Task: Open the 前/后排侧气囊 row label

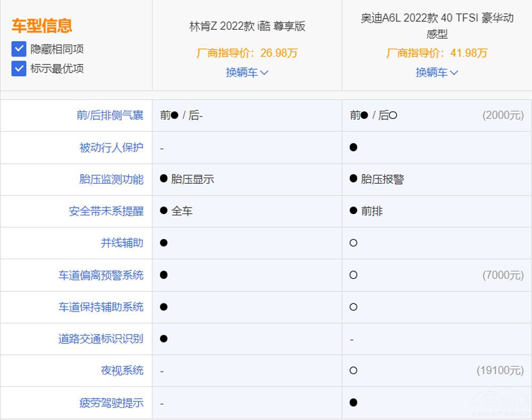Action: [x=110, y=116]
